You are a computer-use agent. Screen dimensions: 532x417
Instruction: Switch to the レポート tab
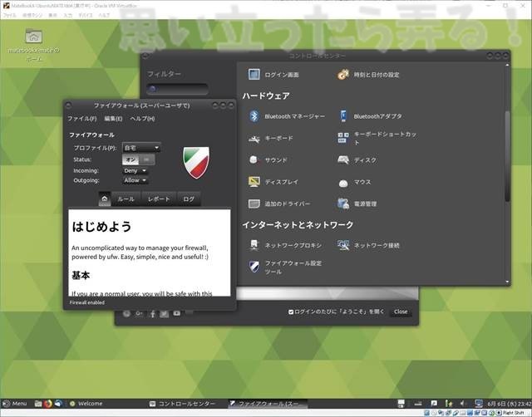[x=159, y=199]
